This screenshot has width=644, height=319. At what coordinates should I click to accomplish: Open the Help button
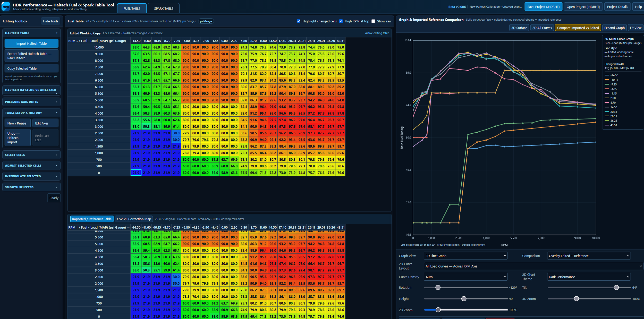tap(638, 7)
